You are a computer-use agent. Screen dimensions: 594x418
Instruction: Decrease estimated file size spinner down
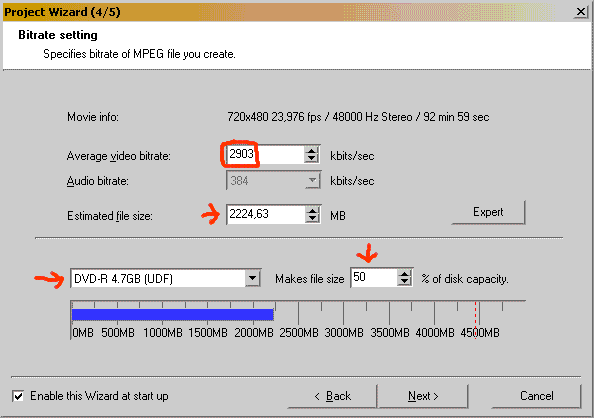pos(312,219)
